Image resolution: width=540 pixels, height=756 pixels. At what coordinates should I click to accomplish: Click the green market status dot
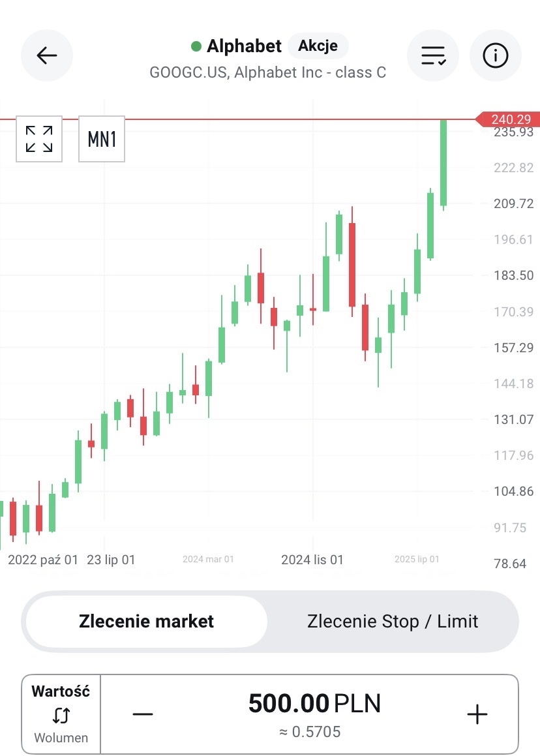pos(196,46)
